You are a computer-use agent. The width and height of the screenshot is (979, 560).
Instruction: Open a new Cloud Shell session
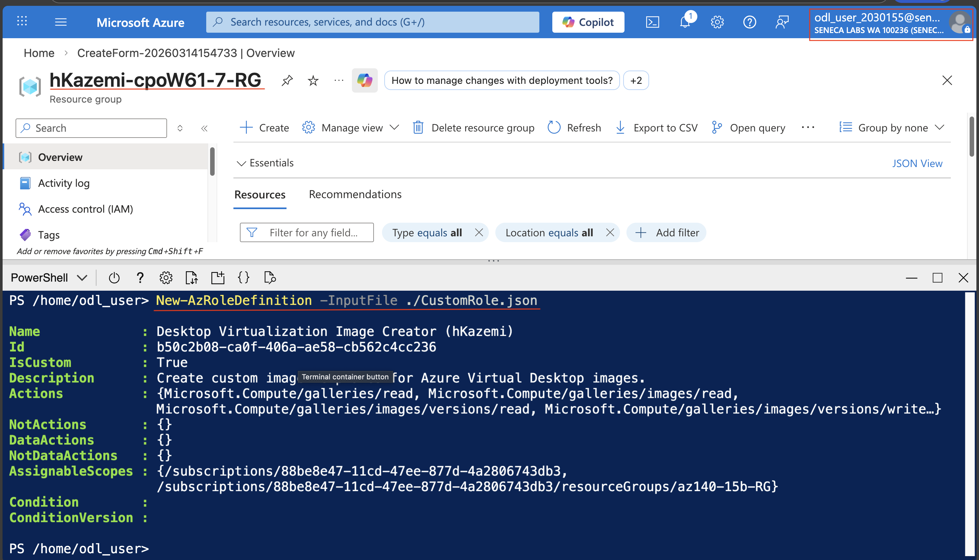[x=218, y=278]
